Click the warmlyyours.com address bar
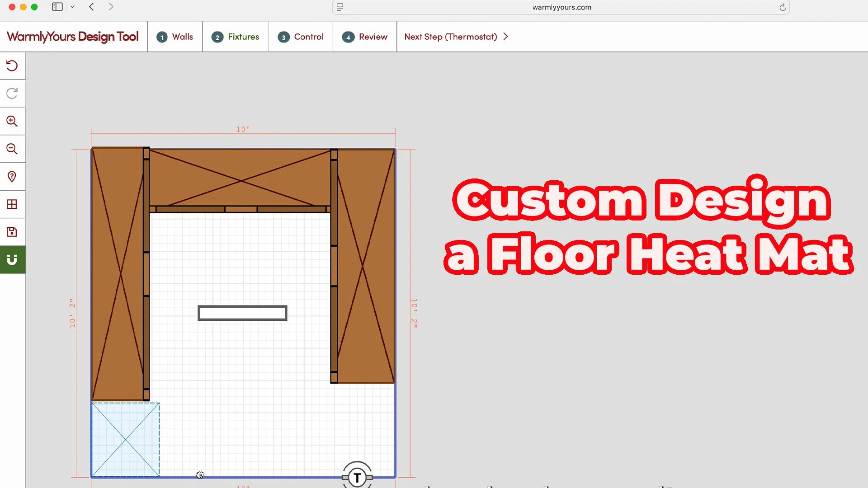 [561, 7]
